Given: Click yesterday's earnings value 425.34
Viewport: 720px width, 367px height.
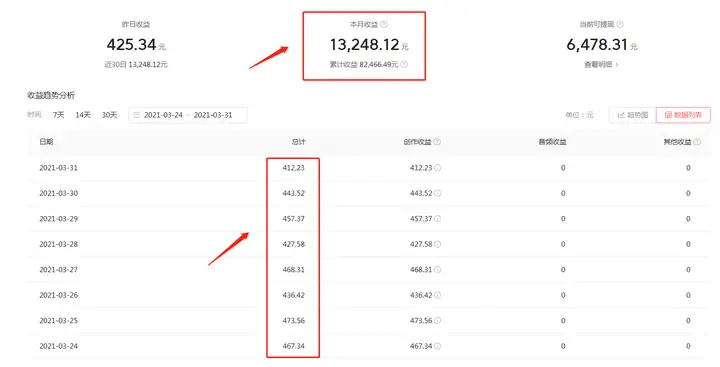Looking at the screenshot, I should click(x=131, y=45).
